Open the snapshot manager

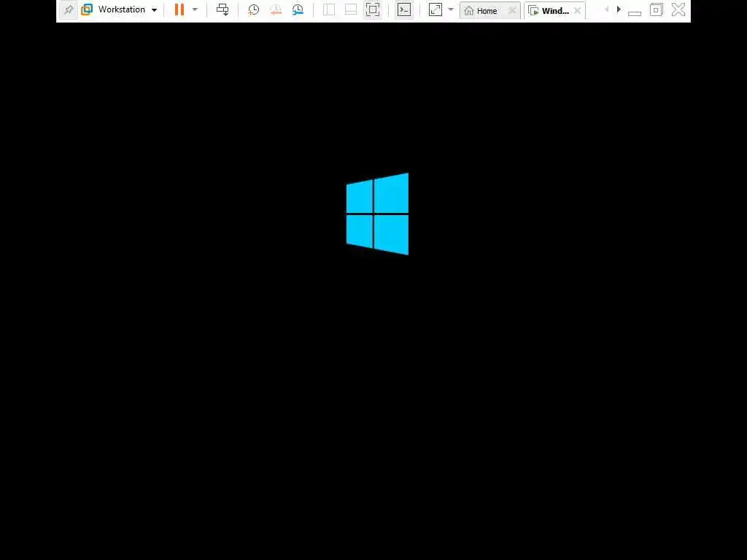(x=298, y=9)
